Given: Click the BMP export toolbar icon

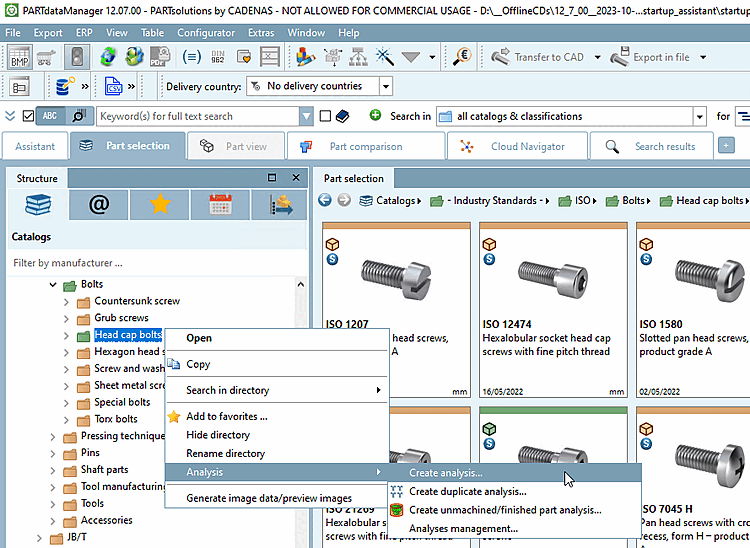Looking at the screenshot, I should coord(20,57).
